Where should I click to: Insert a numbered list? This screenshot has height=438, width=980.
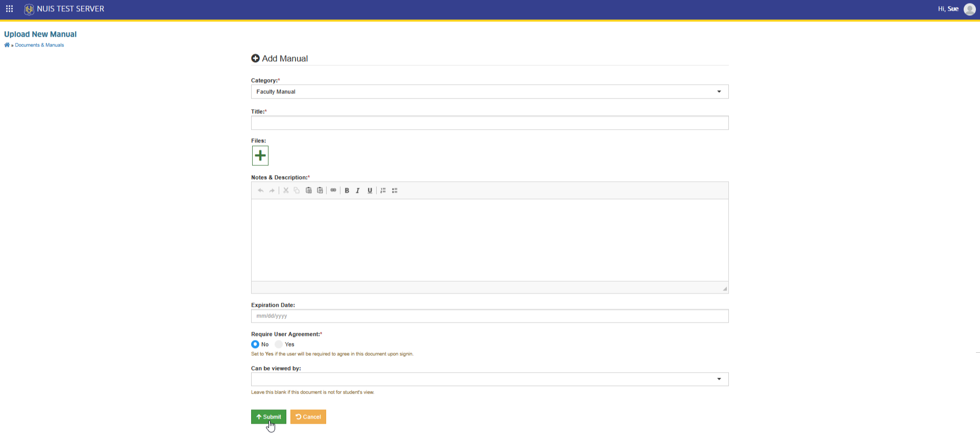(x=383, y=190)
